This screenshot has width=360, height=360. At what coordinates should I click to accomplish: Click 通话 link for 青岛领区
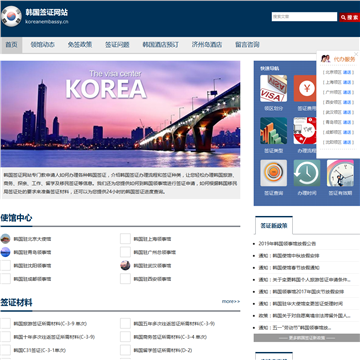coord(347,122)
